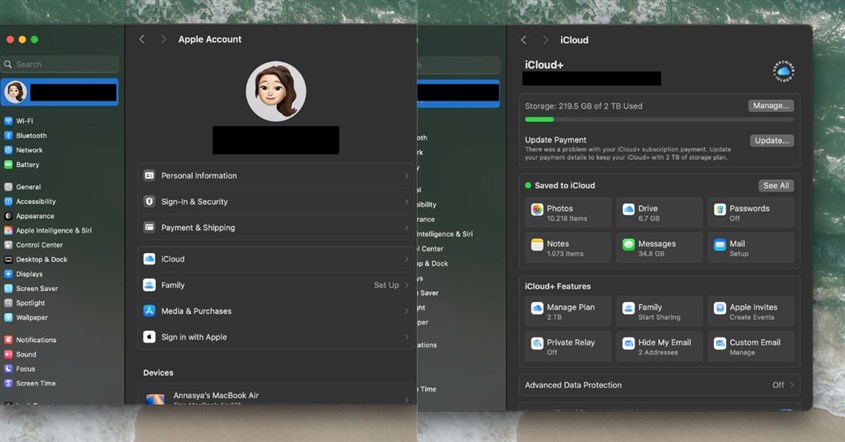Open Media & Purchases row
The image size is (845, 442).
[275, 311]
